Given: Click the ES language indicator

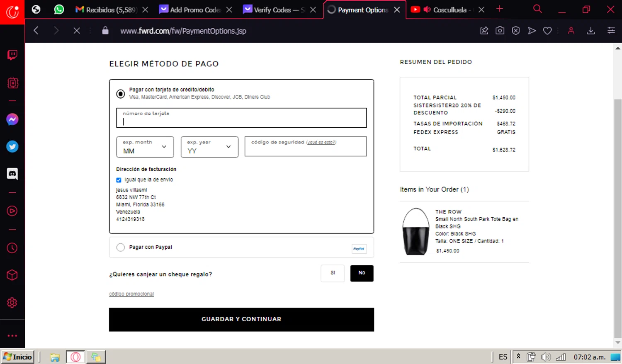Looking at the screenshot, I should 503,357.
